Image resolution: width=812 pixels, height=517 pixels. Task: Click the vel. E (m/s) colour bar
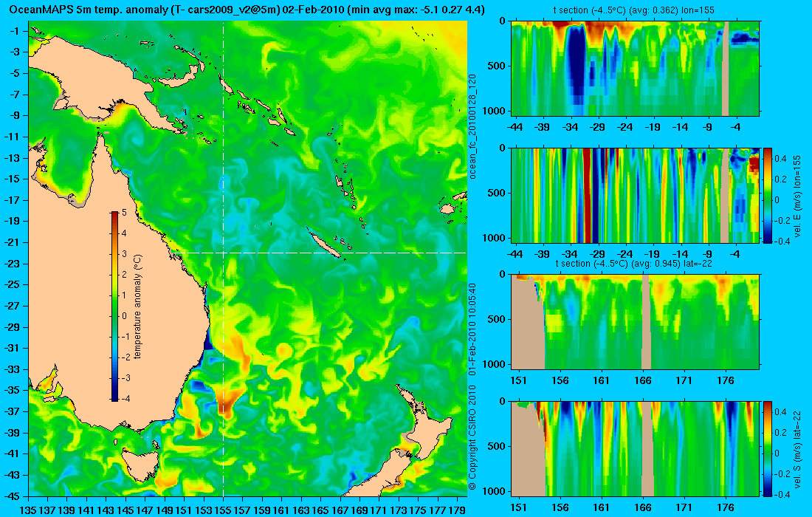point(768,195)
